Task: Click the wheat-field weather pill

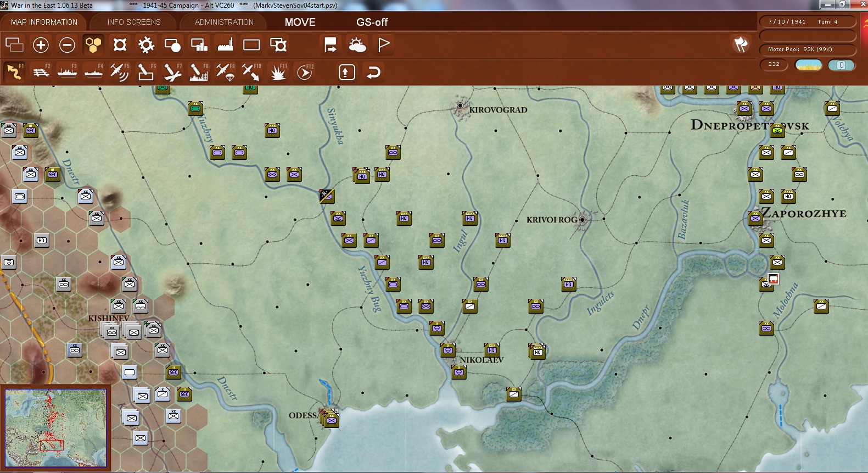Action: pyautogui.click(x=808, y=65)
